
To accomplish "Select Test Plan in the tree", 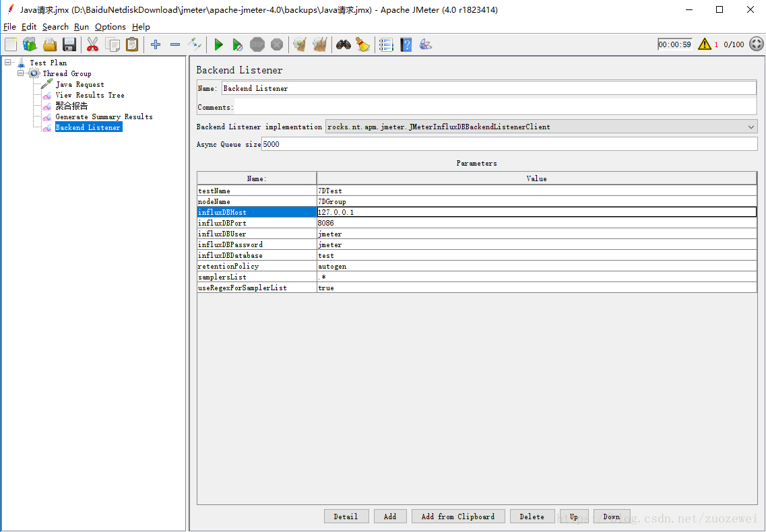I will click(48, 63).
